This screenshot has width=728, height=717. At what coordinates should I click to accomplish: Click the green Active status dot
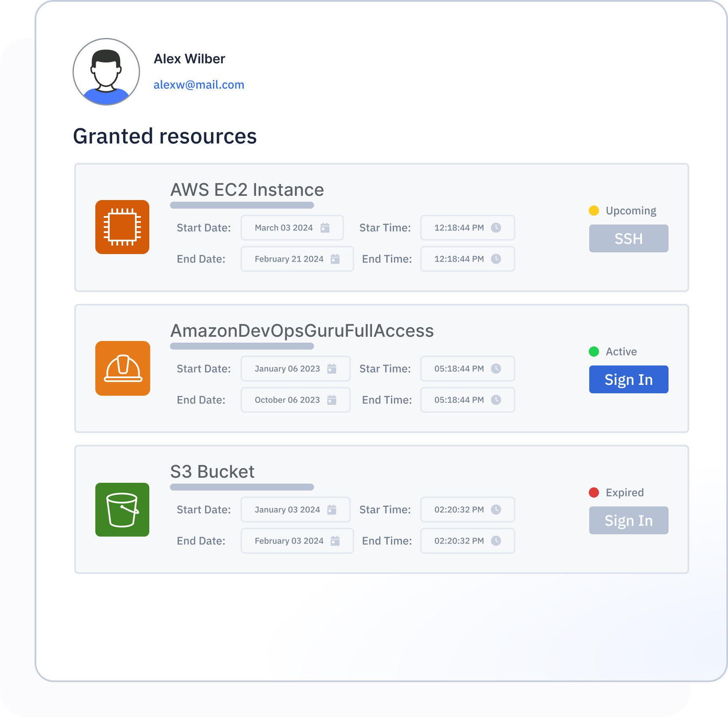[x=594, y=352]
